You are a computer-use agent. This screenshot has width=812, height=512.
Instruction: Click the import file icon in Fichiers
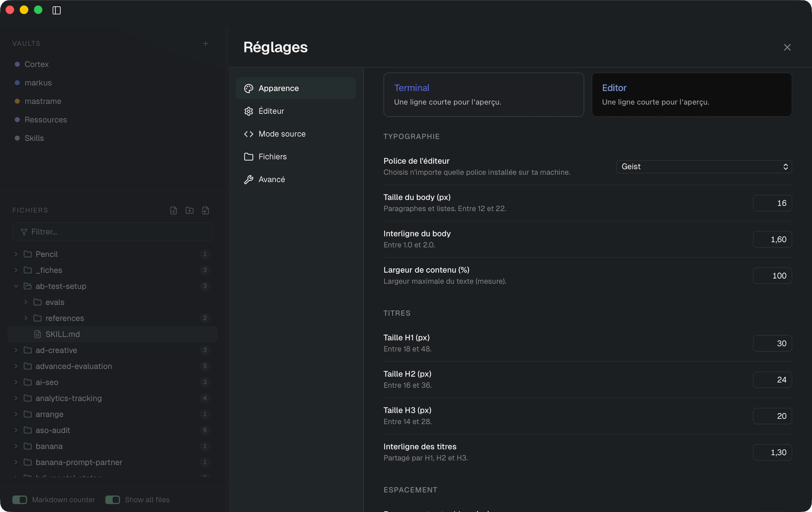tap(206, 210)
